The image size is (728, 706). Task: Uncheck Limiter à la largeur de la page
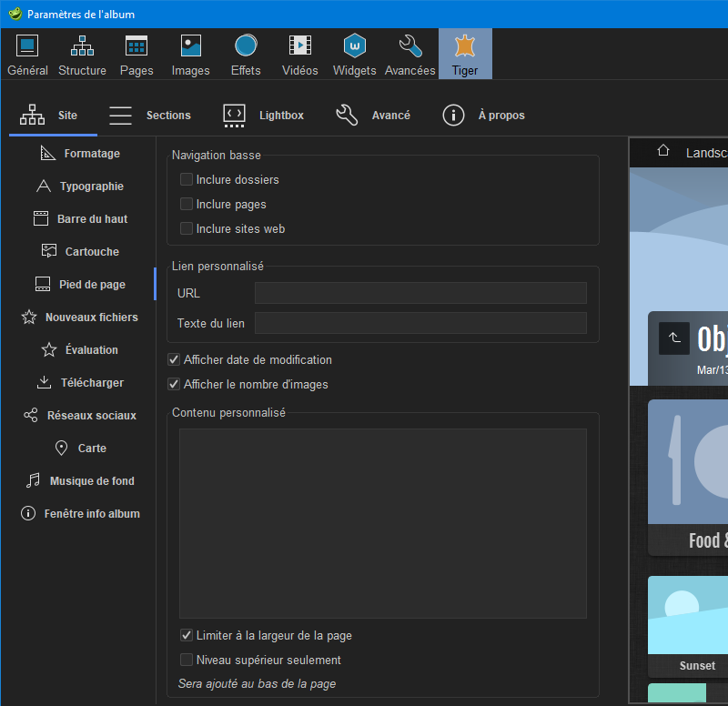tap(187, 636)
